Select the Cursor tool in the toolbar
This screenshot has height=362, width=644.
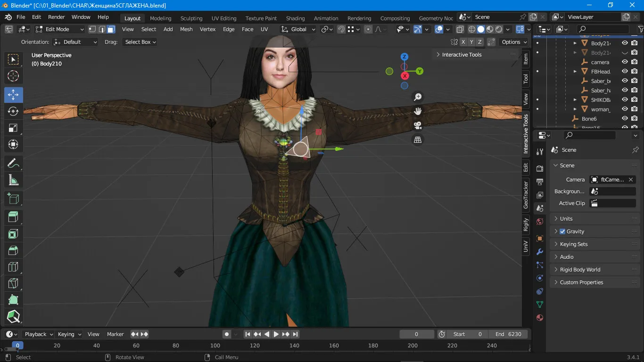13,76
